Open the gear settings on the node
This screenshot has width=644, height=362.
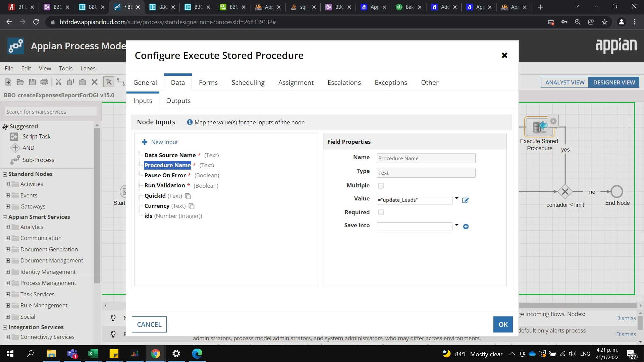point(553,121)
